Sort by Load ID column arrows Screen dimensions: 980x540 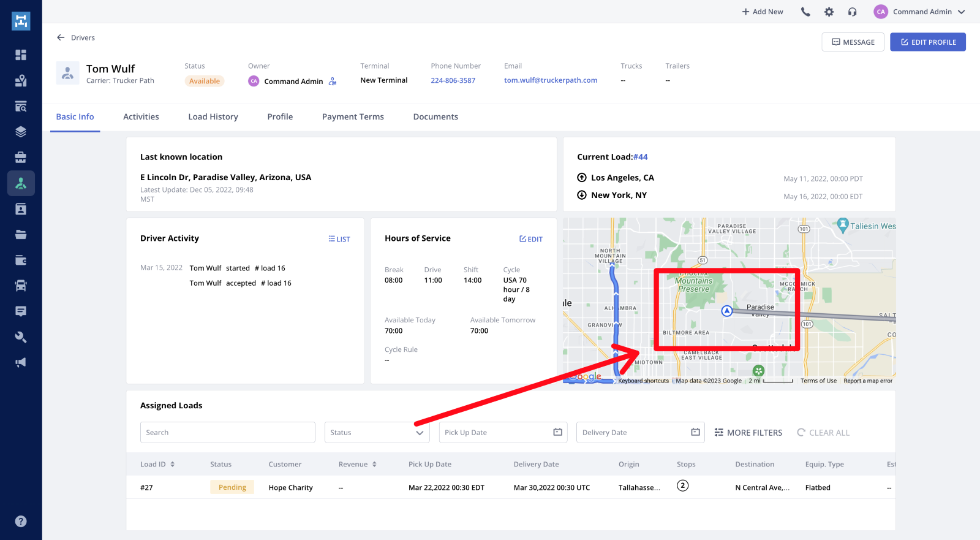pyautogui.click(x=173, y=464)
